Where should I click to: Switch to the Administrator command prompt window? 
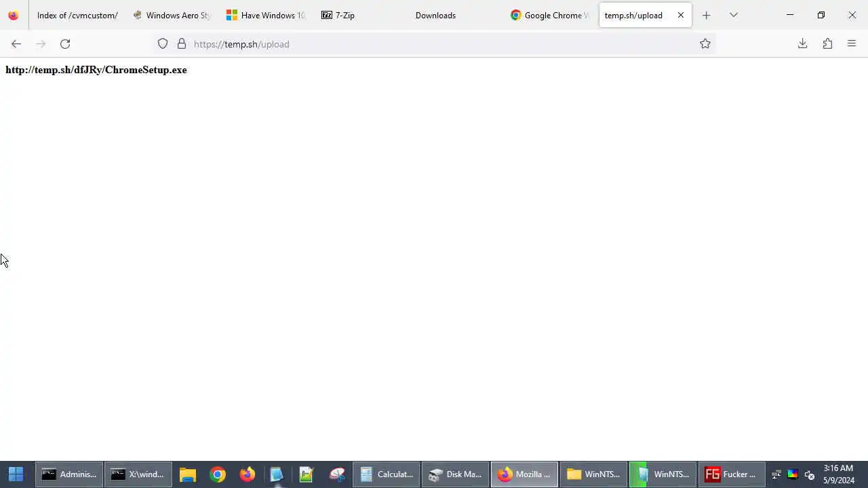click(x=70, y=474)
